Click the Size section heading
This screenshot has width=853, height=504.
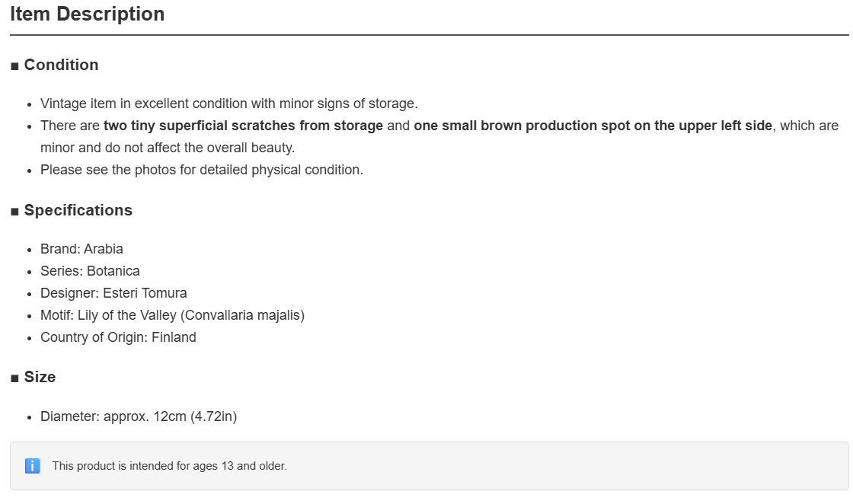click(40, 378)
